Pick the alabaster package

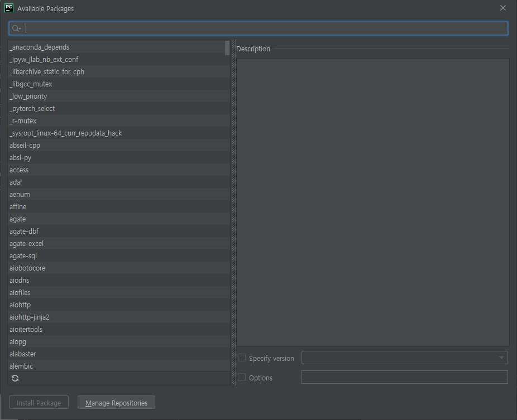point(119,354)
